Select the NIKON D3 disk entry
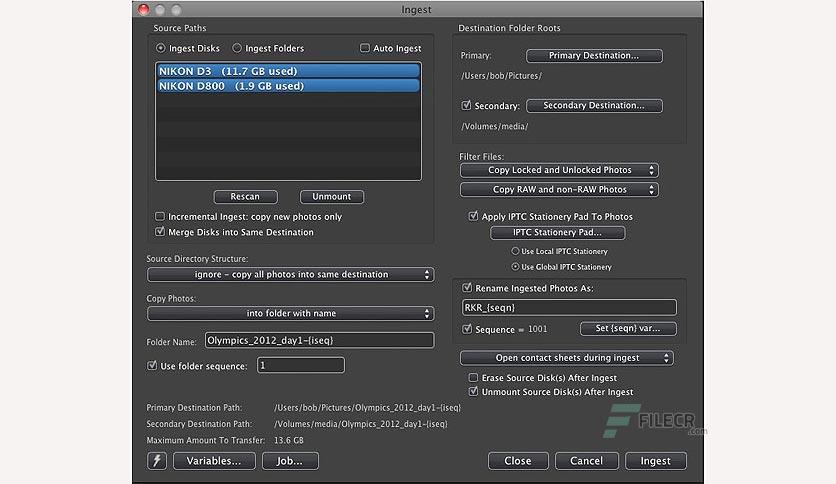Screen dimensions: 836x484 (288, 71)
